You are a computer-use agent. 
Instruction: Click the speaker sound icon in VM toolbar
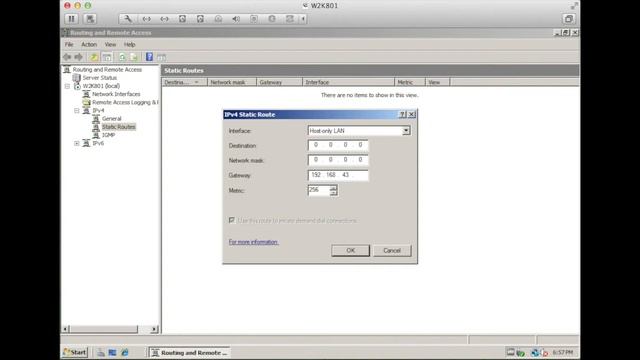(x=236, y=19)
